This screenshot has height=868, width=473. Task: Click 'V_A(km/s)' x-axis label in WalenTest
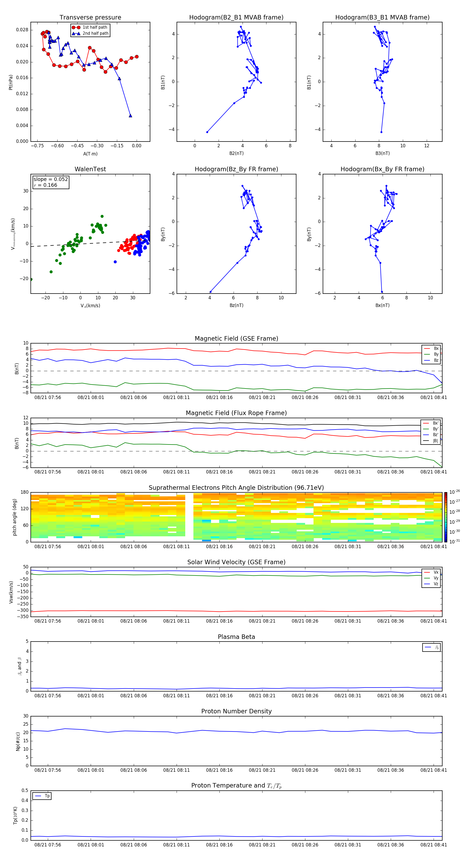[90, 306]
